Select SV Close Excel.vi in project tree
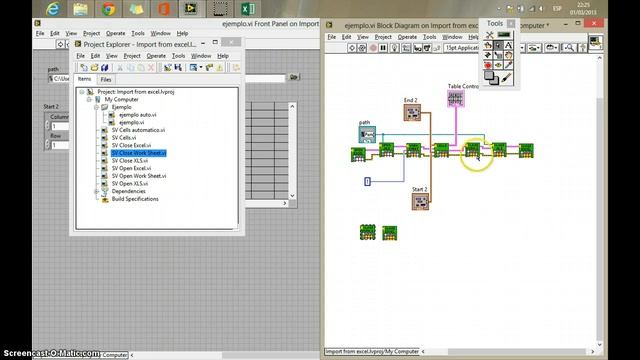This screenshot has height=360, width=640. (x=131, y=145)
